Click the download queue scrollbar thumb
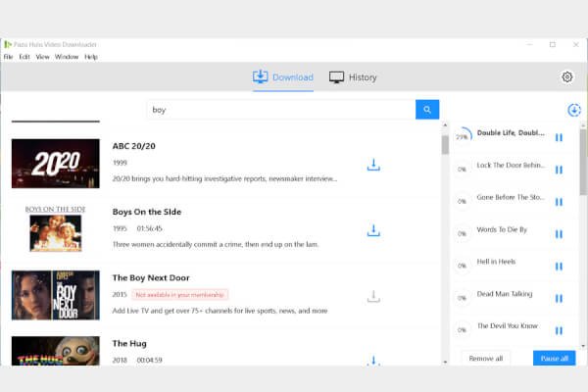 coord(583,162)
